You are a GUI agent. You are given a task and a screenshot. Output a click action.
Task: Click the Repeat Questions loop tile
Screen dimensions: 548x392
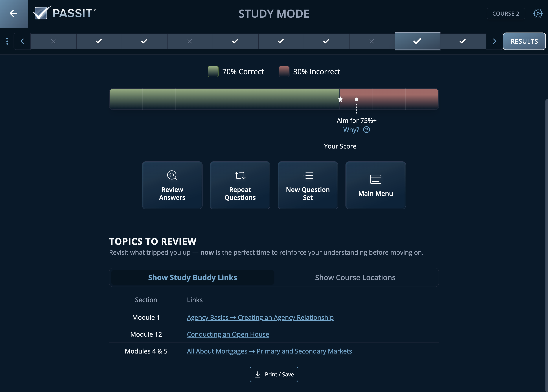(240, 185)
